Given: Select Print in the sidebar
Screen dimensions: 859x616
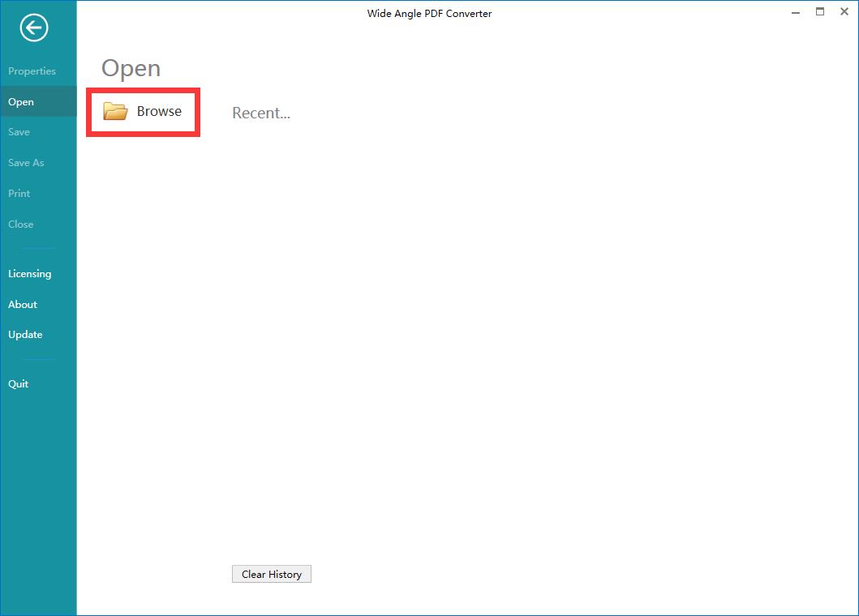Looking at the screenshot, I should 19,193.
